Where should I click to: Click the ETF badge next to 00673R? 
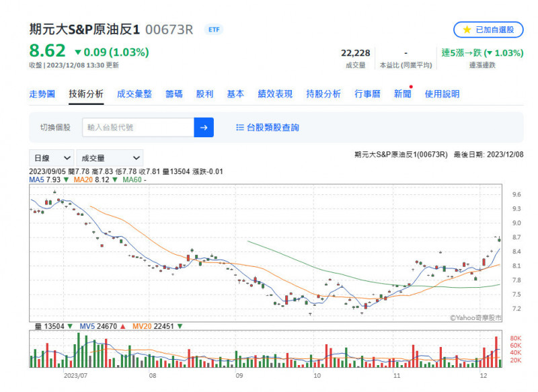pos(214,30)
